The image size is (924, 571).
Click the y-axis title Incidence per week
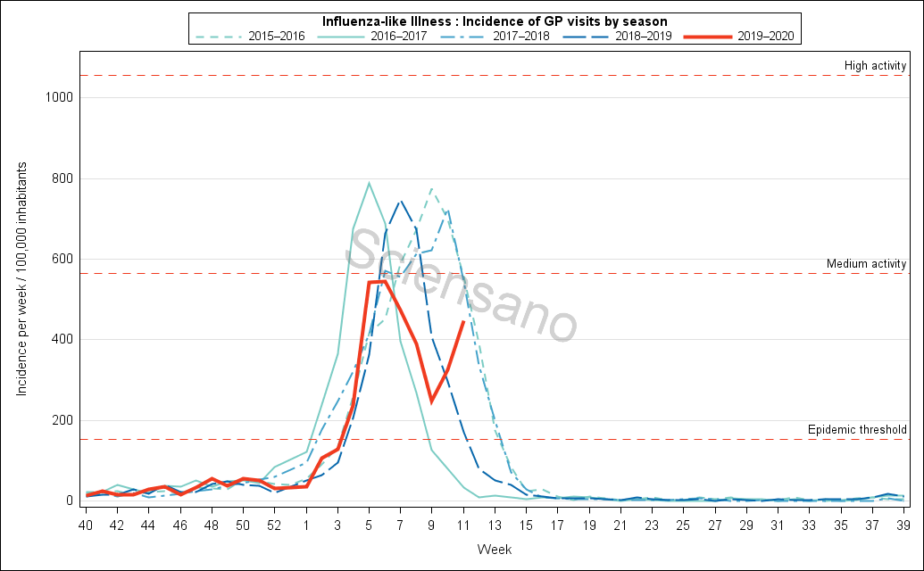point(21,280)
